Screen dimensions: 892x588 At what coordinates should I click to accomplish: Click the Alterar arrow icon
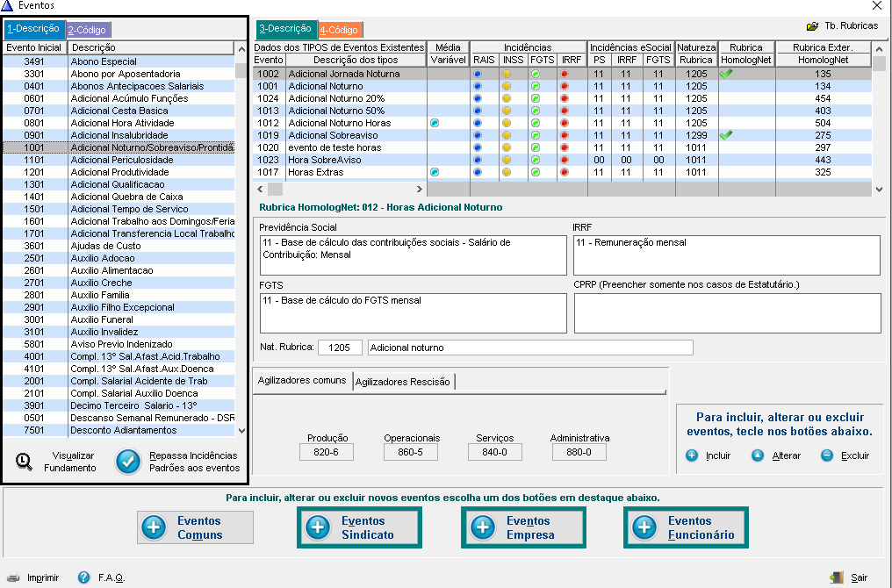click(758, 455)
